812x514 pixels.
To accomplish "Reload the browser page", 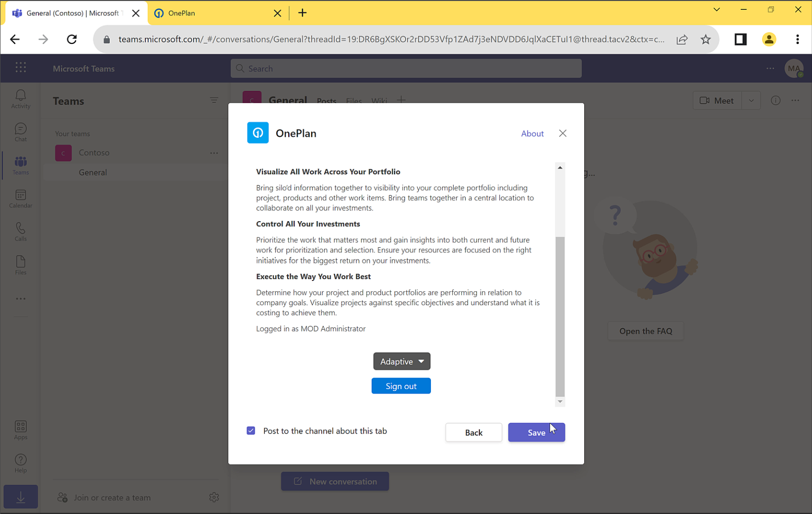I will click(72, 39).
